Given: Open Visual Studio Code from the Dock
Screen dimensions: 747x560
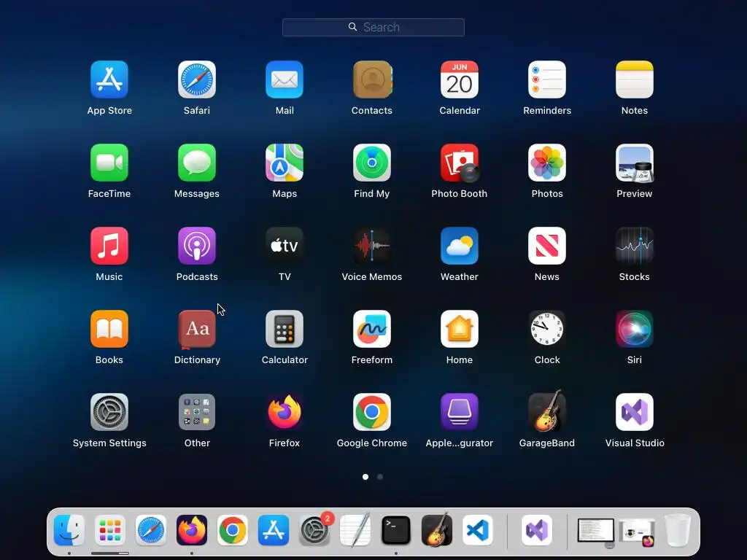Looking at the screenshot, I should tap(478, 530).
